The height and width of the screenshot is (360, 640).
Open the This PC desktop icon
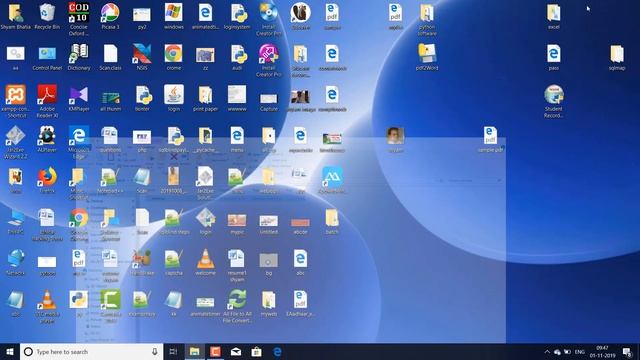click(x=16, y=222)
